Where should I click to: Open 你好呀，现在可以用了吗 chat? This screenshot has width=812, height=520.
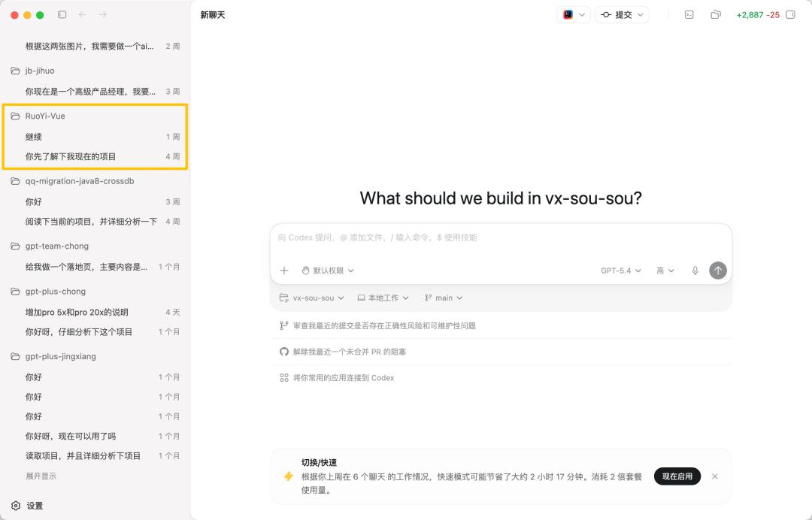(x=95, y=436)
